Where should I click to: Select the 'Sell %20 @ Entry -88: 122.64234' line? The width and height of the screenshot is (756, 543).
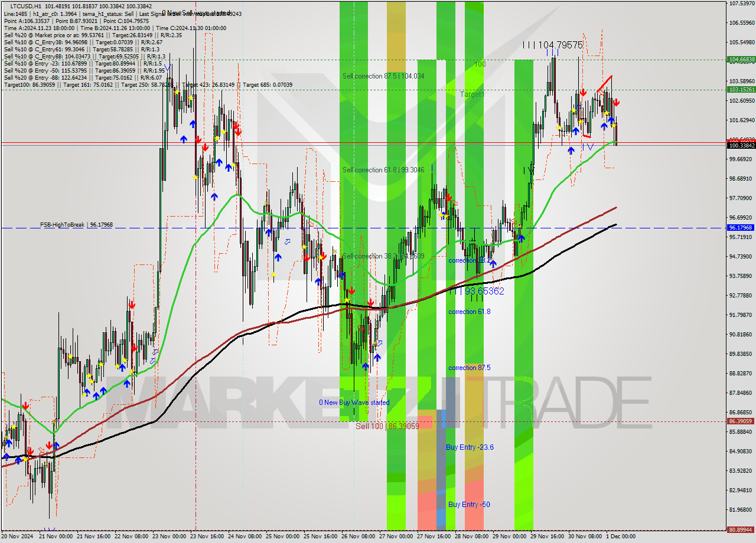coord(83,77)
